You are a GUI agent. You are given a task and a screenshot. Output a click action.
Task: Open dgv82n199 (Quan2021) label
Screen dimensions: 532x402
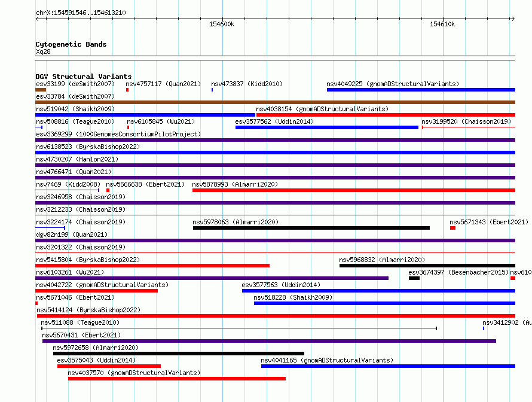coord(72,234)
